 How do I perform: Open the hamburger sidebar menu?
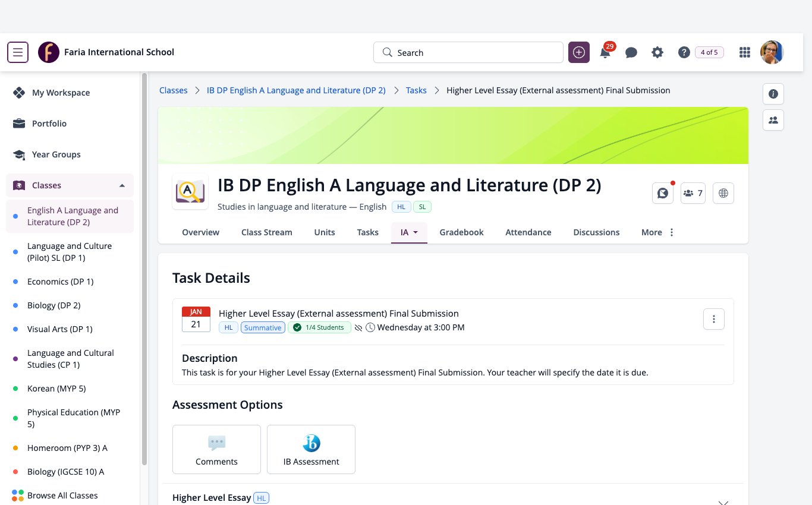coord(18,52)
